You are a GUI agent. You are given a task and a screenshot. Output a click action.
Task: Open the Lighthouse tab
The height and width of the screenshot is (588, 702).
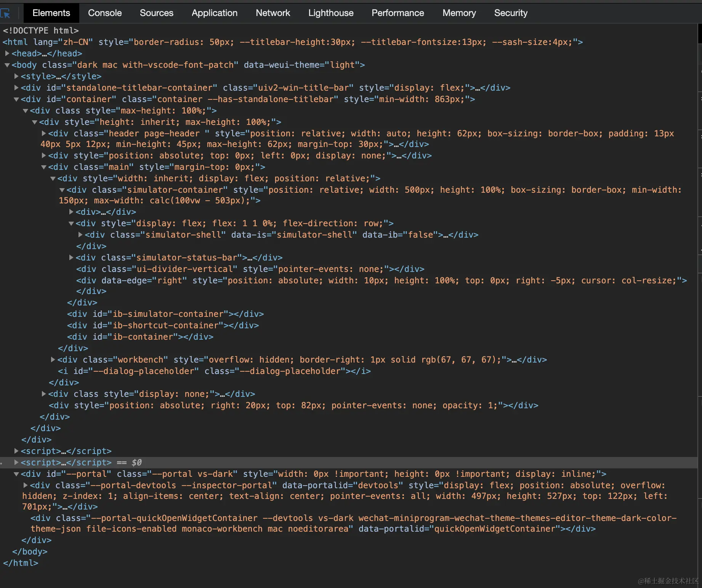(331, 13)
